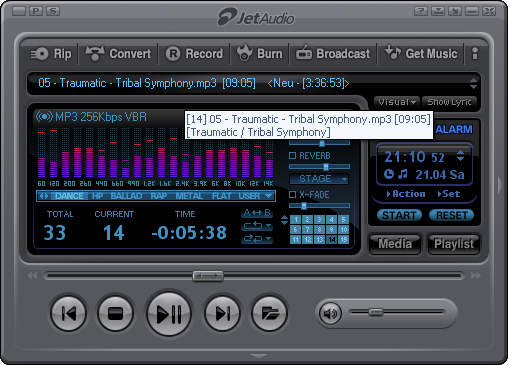Open the STAGE reverb mode dropdown
This screenshot has width=508, height=365.
click(319, 179)
